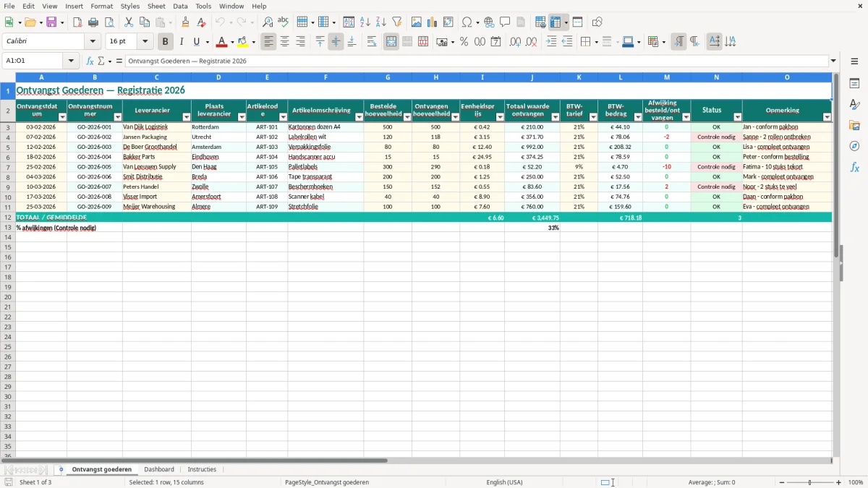Toggle Center Vertically alignment
The width and height of the screenshot is (868, 488).
[x=336, y=42]
